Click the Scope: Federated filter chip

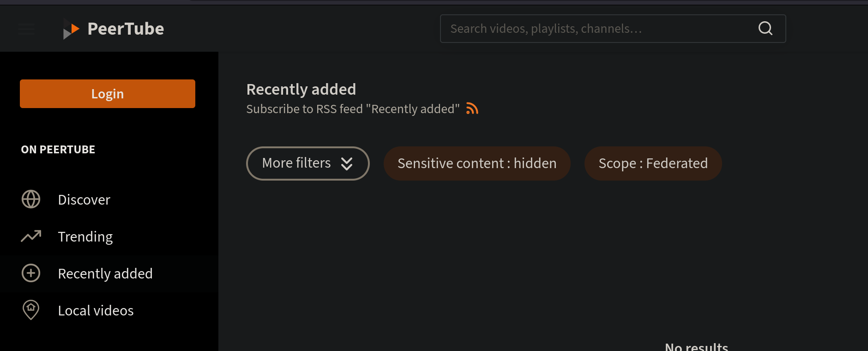coord(653,163)
